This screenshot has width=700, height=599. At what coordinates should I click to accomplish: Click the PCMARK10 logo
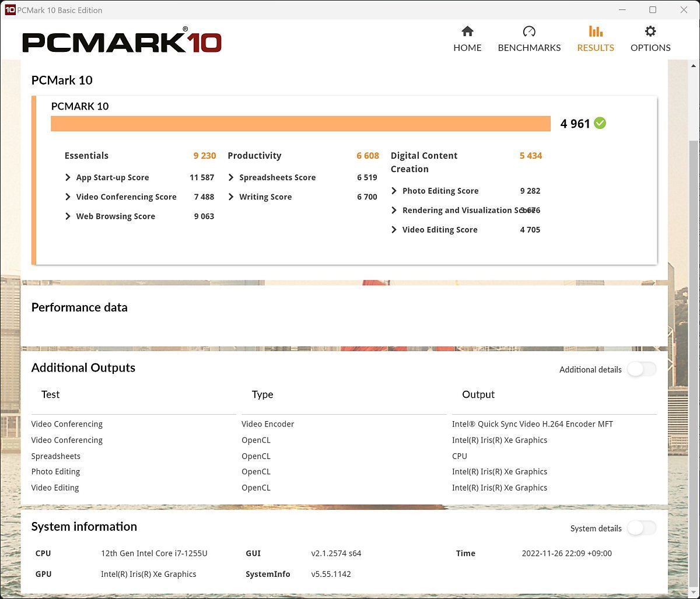point(122,41)
